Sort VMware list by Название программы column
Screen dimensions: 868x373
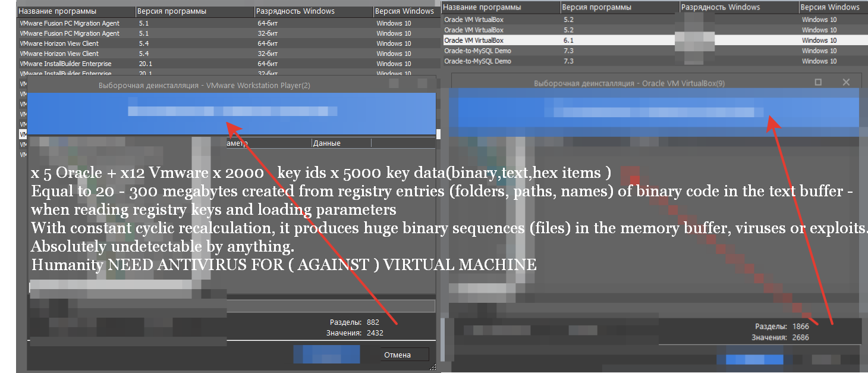click(76, 11)
